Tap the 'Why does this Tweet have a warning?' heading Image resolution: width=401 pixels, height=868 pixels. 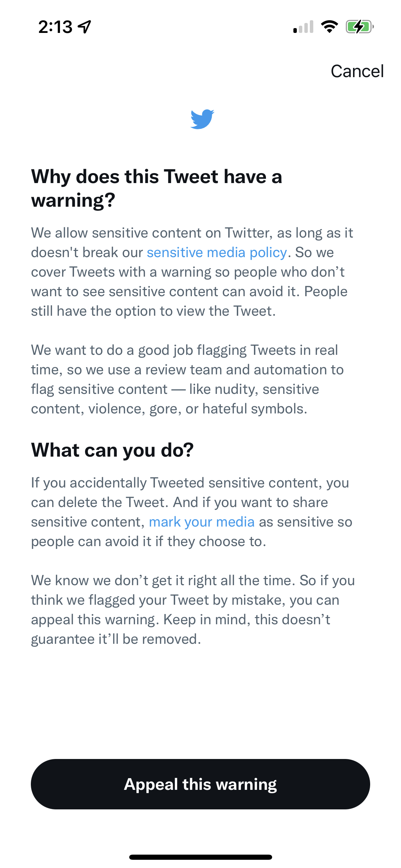pyautogui.click(x=157, y=188)
